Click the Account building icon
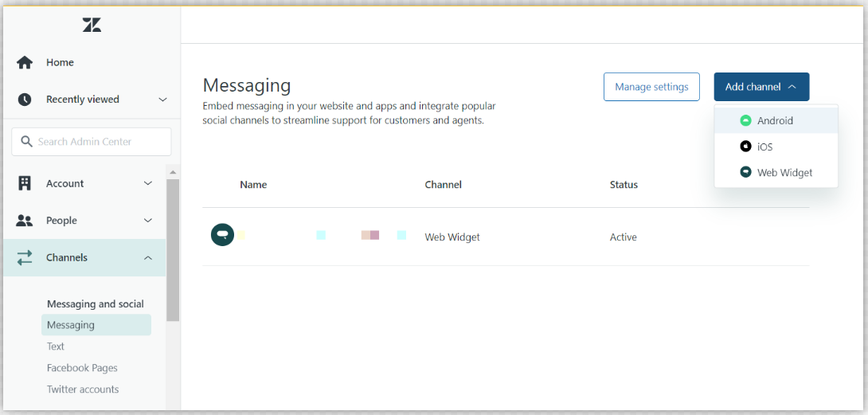Viewport: 868px width, 415px height. click(x=25, y=183)
